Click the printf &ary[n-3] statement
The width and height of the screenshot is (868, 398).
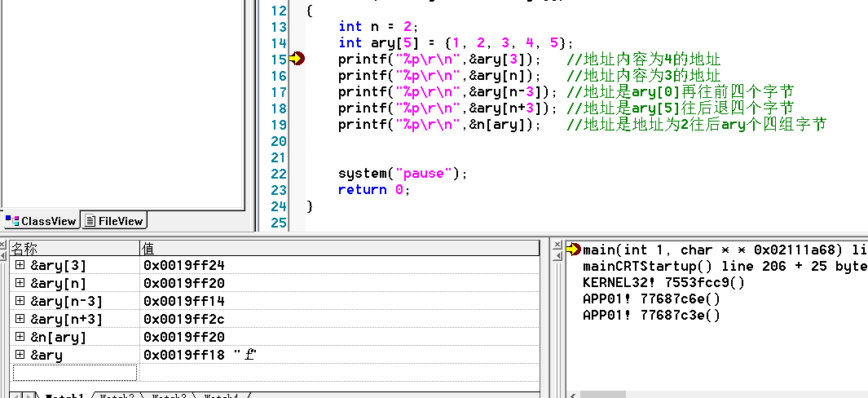[447, 91]
